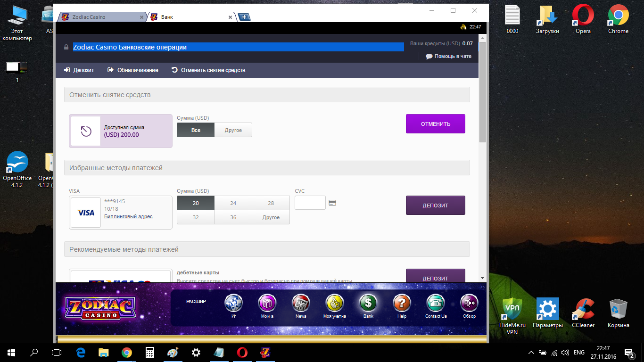Click the circular reverse-withdrawal icon tile
The height and width of the screenshot is (362, 644).
pos(86,131)
